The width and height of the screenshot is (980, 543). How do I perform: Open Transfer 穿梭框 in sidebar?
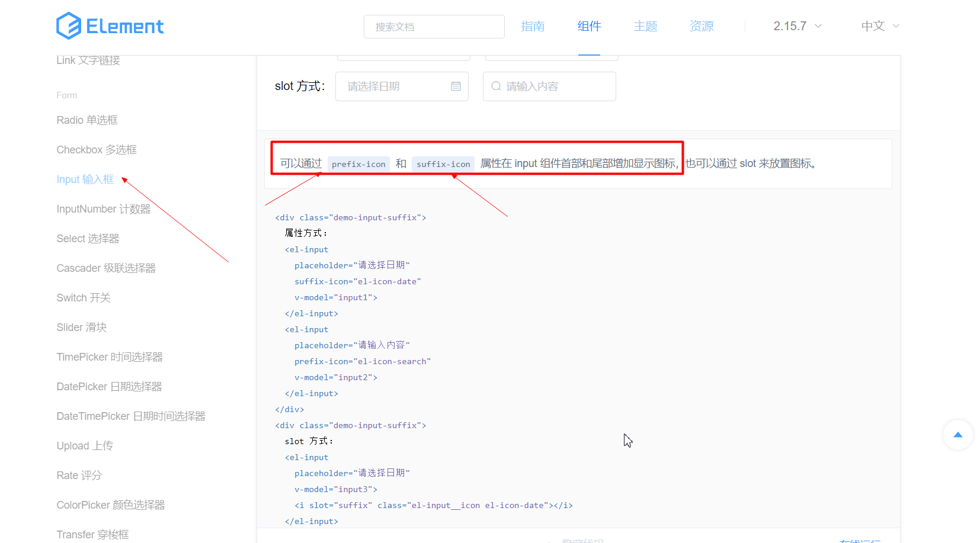coord(92,535)
